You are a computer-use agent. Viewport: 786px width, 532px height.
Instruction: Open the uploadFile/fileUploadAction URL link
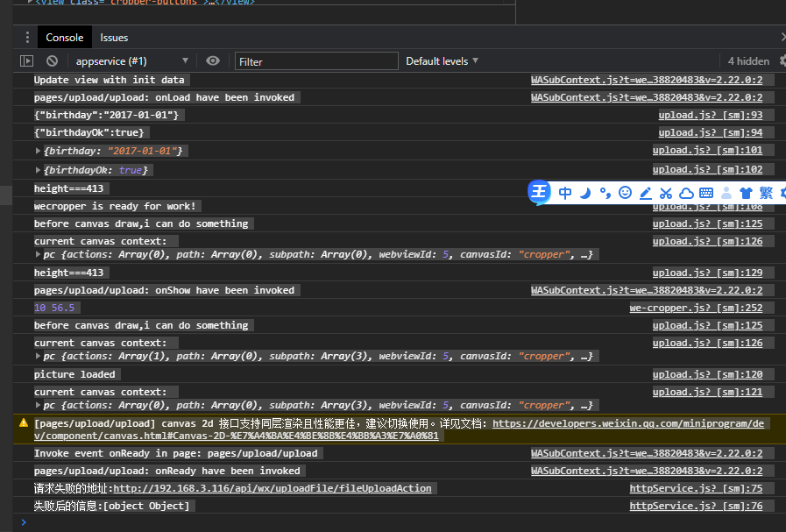[273, 488]
